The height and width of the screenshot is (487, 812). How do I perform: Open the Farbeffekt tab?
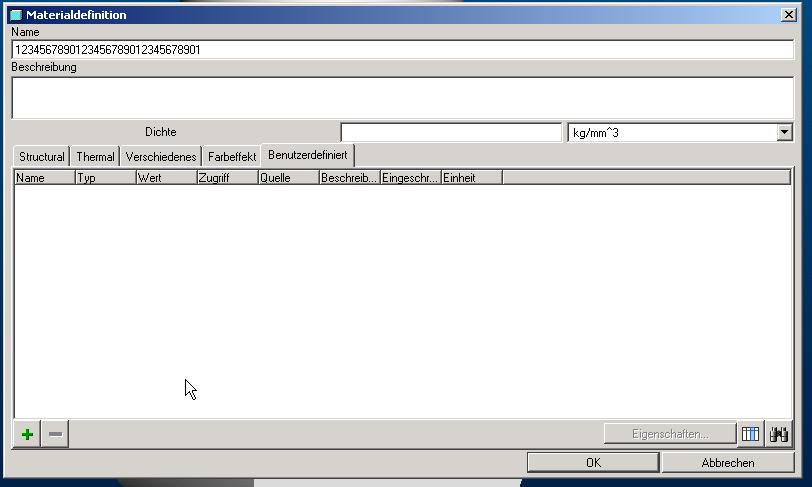(231, 156)
